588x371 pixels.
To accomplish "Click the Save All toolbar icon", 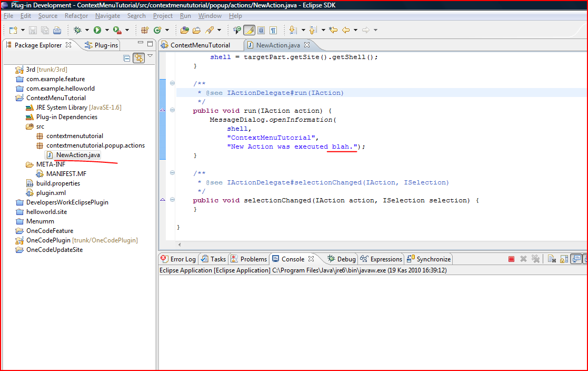I will tap(45, 30).
